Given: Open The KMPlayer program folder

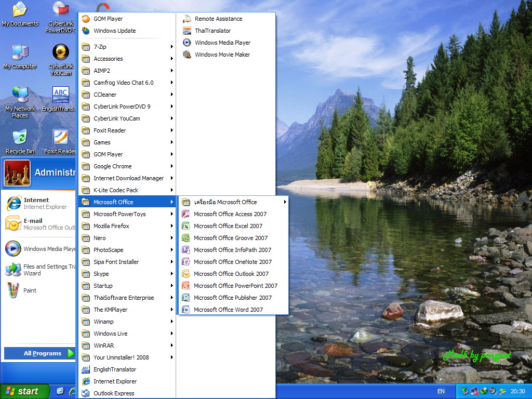Looking at the screenshot, I should 127,310.
